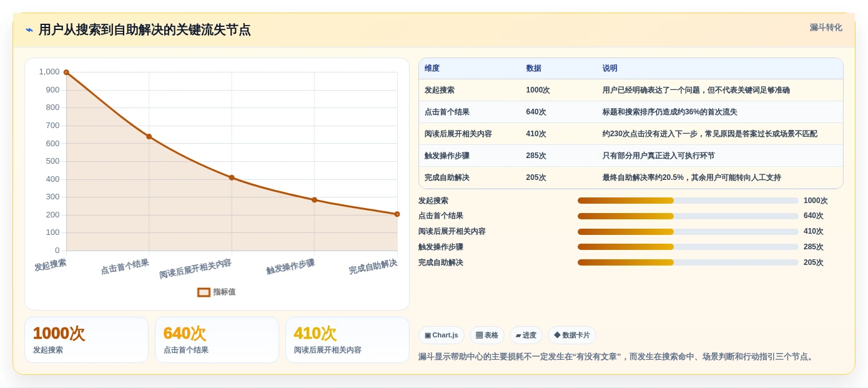
Task: Select the Chart.js tag
Action: coord(441,335)
